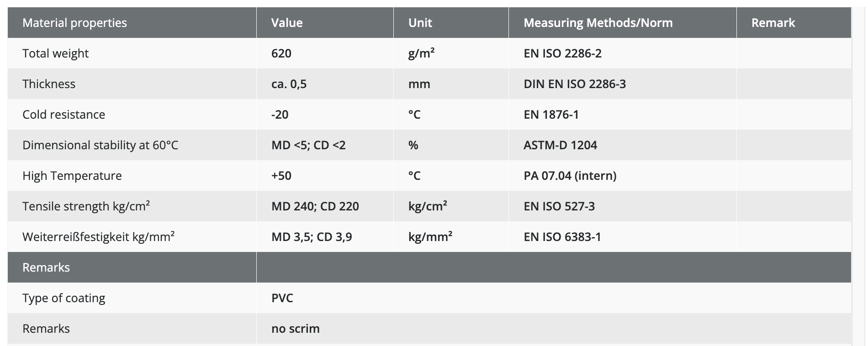868x346 pixels.
Task: Click the Measuring Methods/Norm header
Action: point(598,23)
